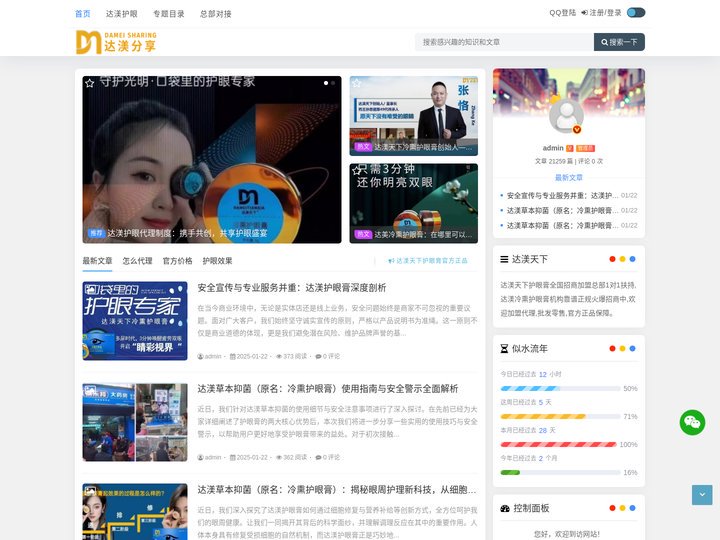Click blue dot in 达渼天下 panel
The image size is (720, 540).
coord(632,259)
